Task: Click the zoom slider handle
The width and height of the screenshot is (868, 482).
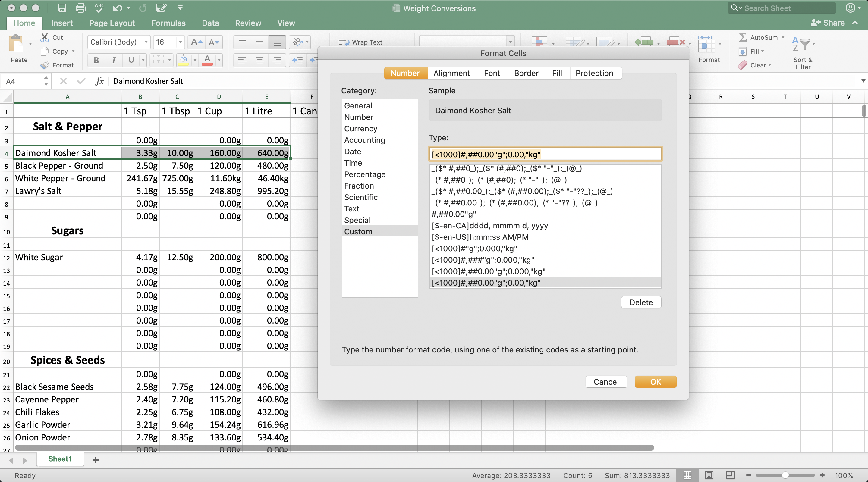Action: point(785,475)
